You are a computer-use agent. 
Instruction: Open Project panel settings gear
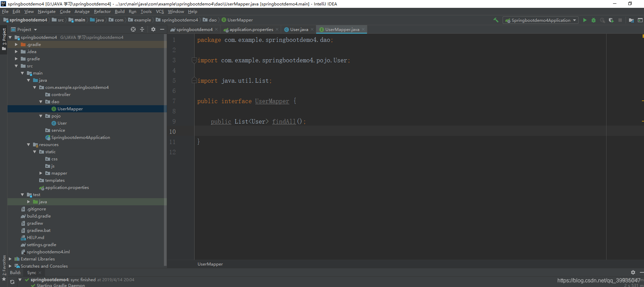point(153,29)
